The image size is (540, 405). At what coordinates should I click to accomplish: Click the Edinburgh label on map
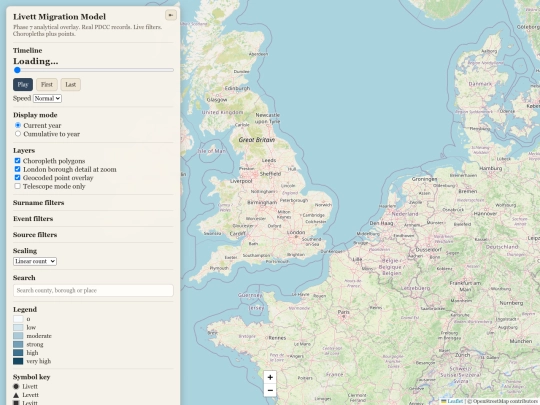237,88
